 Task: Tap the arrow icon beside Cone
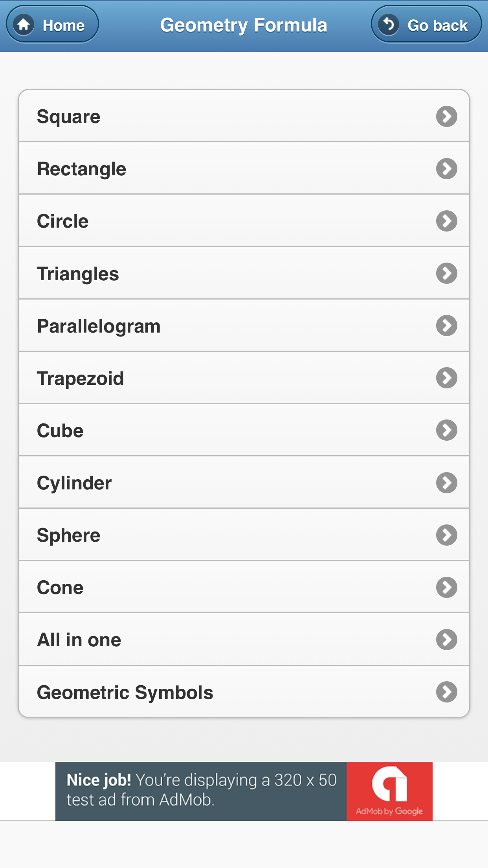tap(446, 587)
